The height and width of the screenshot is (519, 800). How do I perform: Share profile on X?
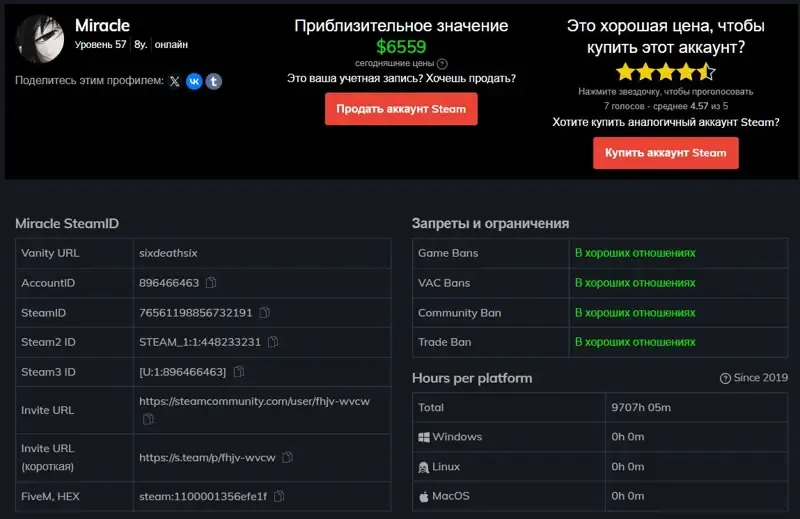pyautogui.click(x=174, y=81)
